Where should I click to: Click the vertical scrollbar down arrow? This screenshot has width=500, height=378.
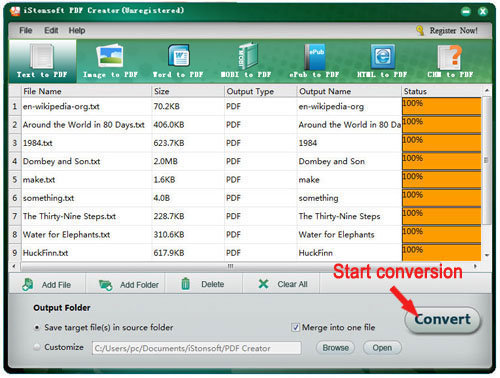[487, 255]
